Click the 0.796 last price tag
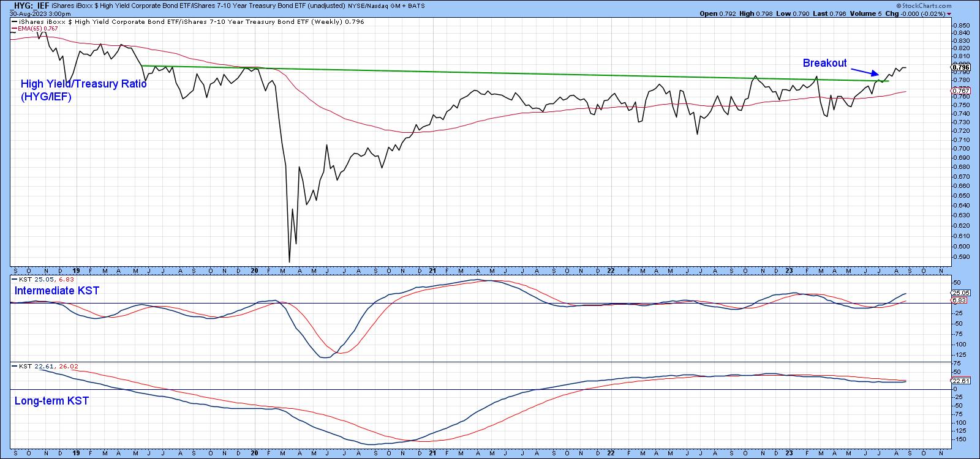Screen dimensions: 980x459 tap(959, 66)
